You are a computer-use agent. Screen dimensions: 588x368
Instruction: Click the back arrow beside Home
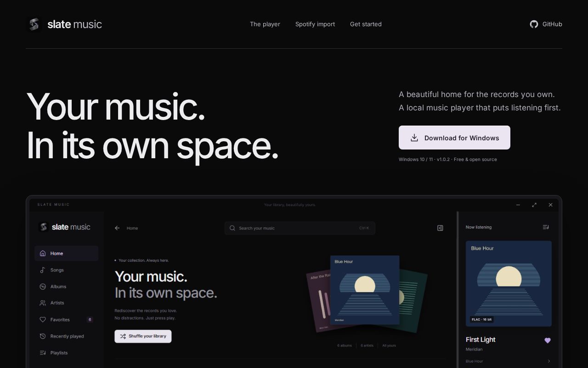[x=117, y=228]
